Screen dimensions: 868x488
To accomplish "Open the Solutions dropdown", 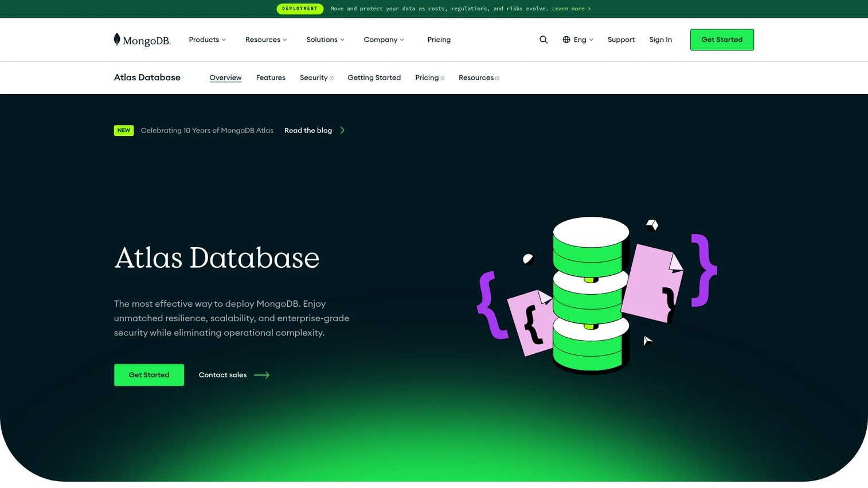I will point(325,40).
